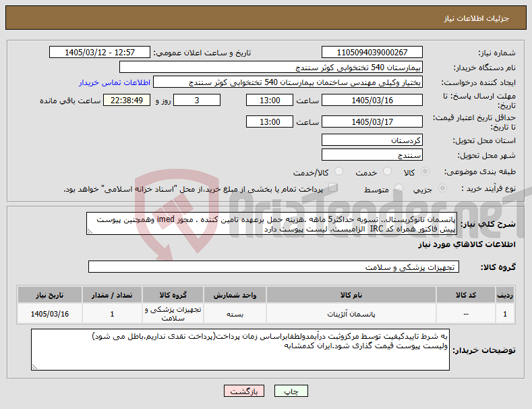Screen dimensions: 532x409
Task: Click the request creator field بختیار وکیلی
Action: [x=288, y=82]
